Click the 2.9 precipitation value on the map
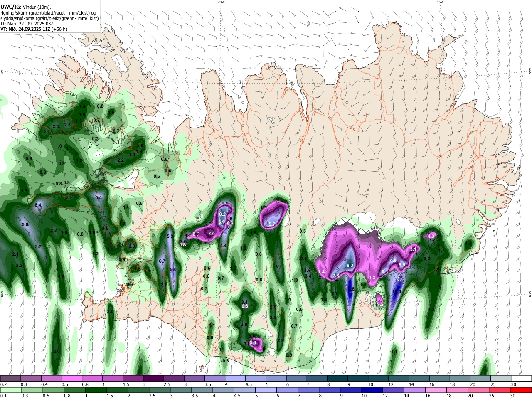The width and height of the screenshot is (532, 399). pyautogui.click(x=281, y=340)
